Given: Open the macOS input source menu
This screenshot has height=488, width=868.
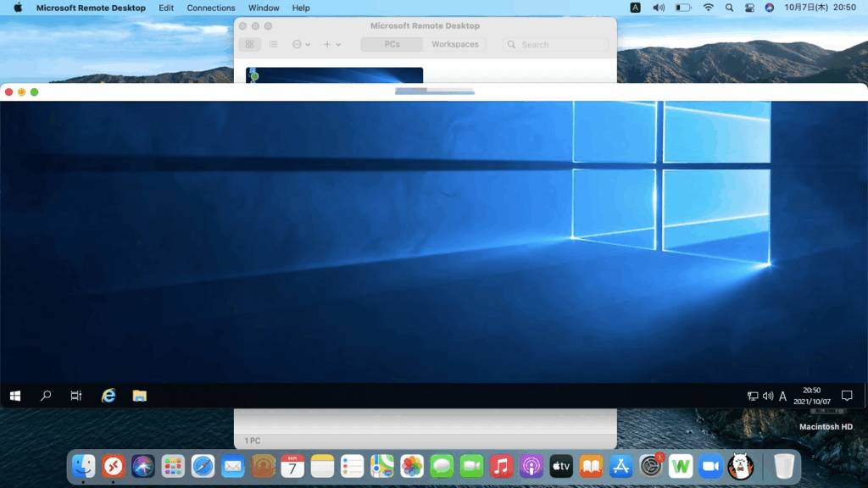Looking at the screenshot, I should 636,8.
